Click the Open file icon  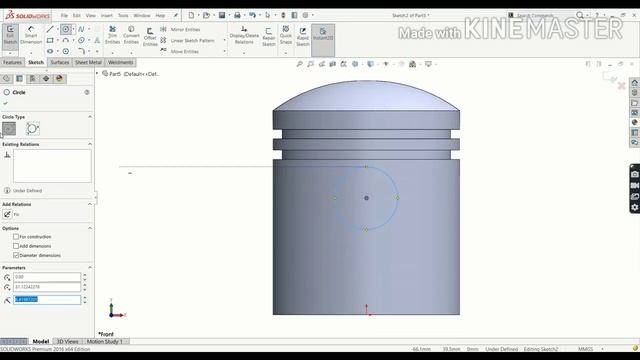[x=206, y=15]
